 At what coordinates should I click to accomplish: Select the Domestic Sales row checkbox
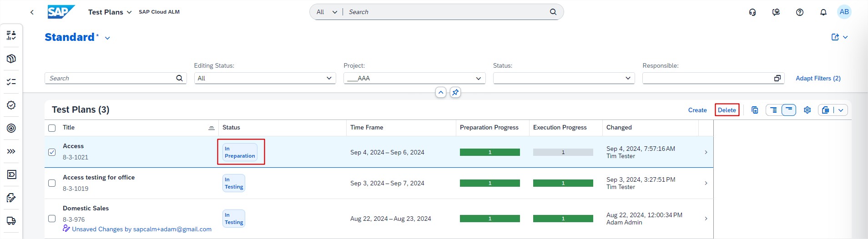click(x=52, y=219)
